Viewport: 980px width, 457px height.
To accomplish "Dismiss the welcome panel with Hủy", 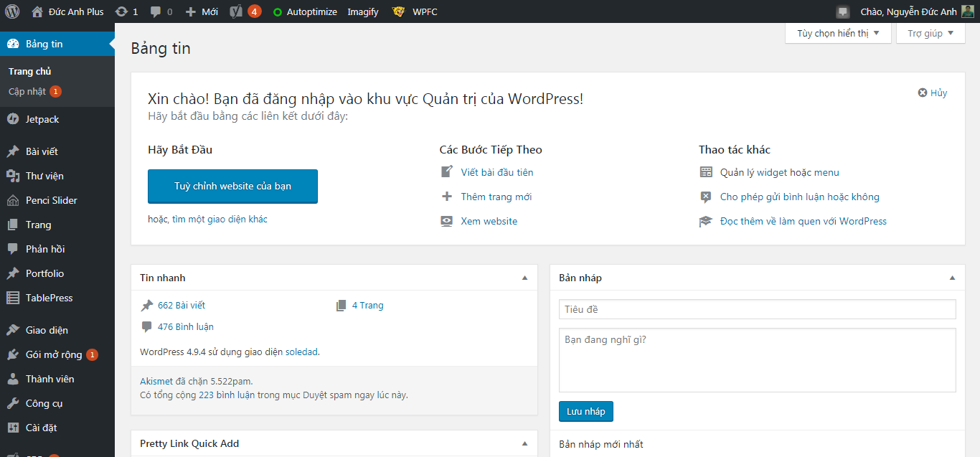I will tap(933, 93).
